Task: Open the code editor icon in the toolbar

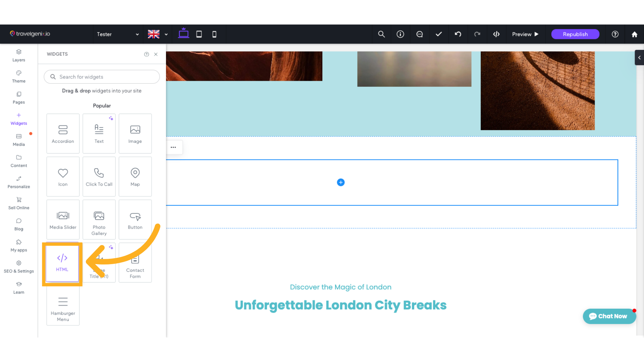Action: pyautogui.click(x=496, y=34)
